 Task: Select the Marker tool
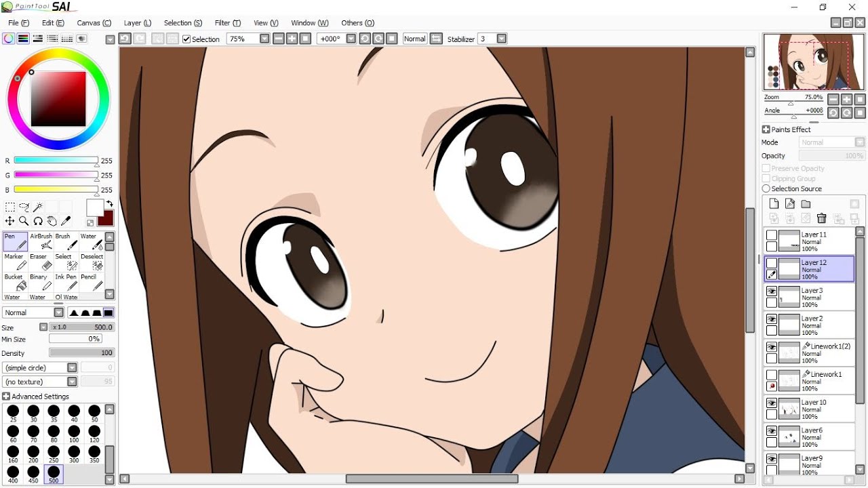[16, 262]
